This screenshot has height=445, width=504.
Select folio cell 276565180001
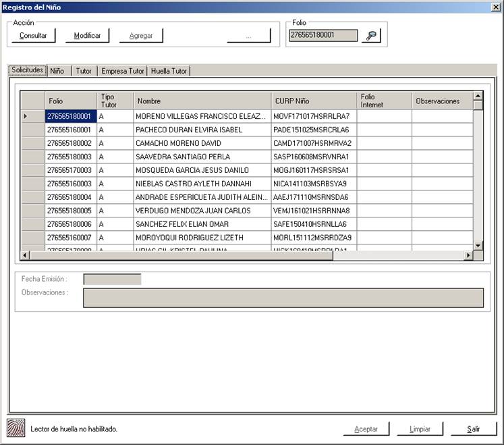click(71, 116)
